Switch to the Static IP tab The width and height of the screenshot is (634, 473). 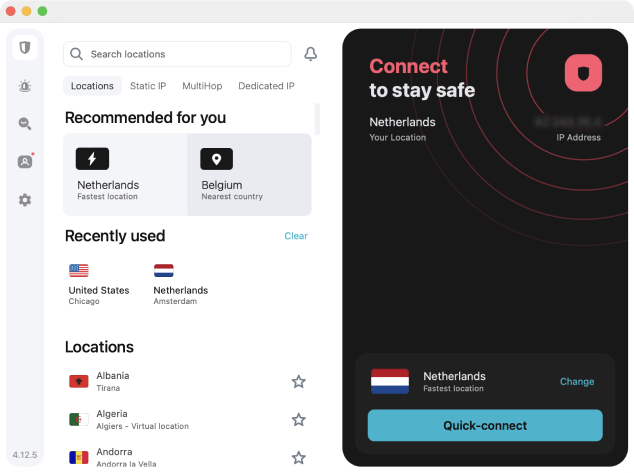[x=148, y=86]
